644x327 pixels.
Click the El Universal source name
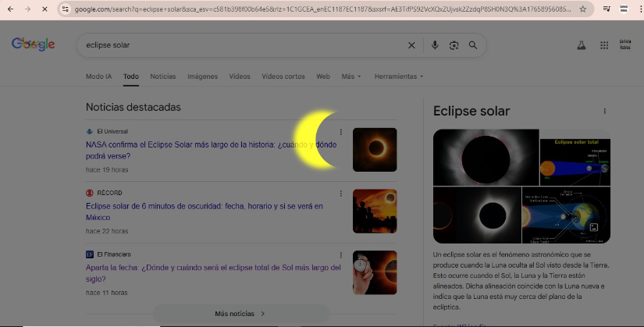click(112, 131)
